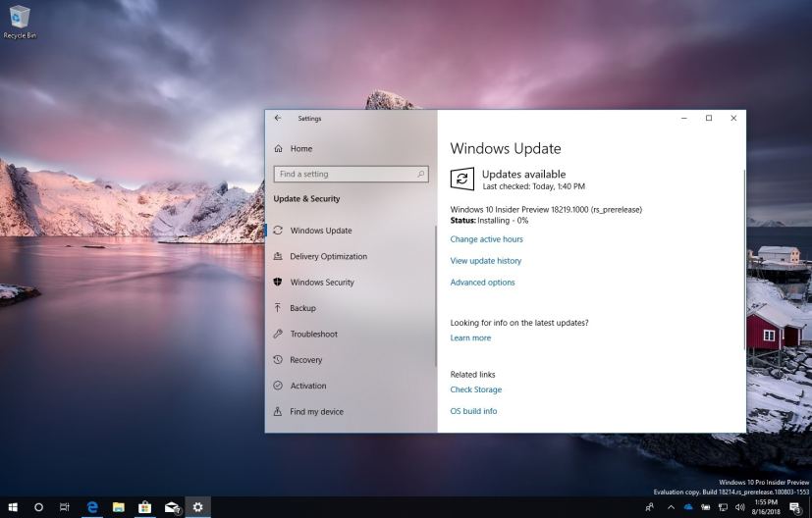Open Check Storage link
The width and height of the screenshot is (812, 518).
476,389
